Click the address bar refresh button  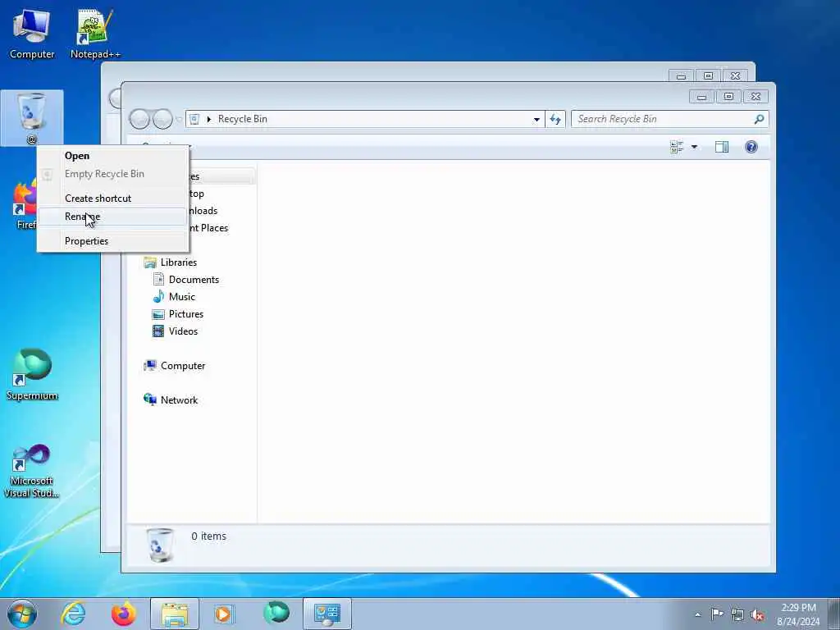point(555,120)
